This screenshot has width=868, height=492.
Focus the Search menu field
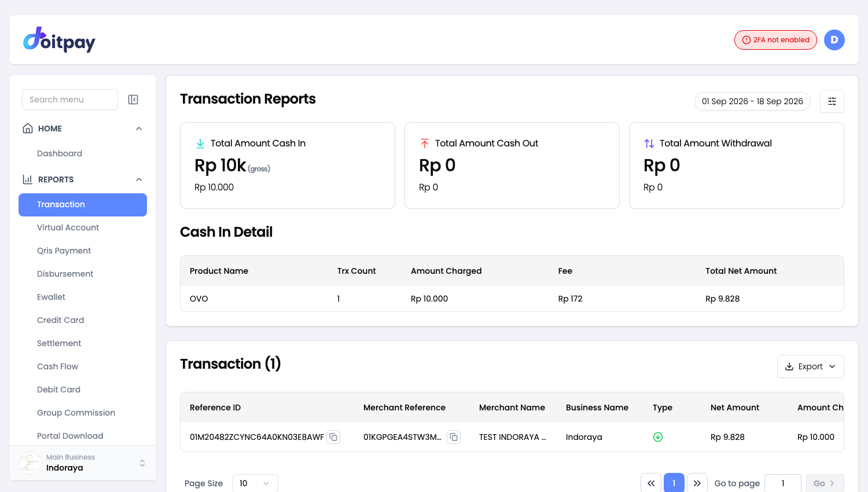(x=70, y=100)
